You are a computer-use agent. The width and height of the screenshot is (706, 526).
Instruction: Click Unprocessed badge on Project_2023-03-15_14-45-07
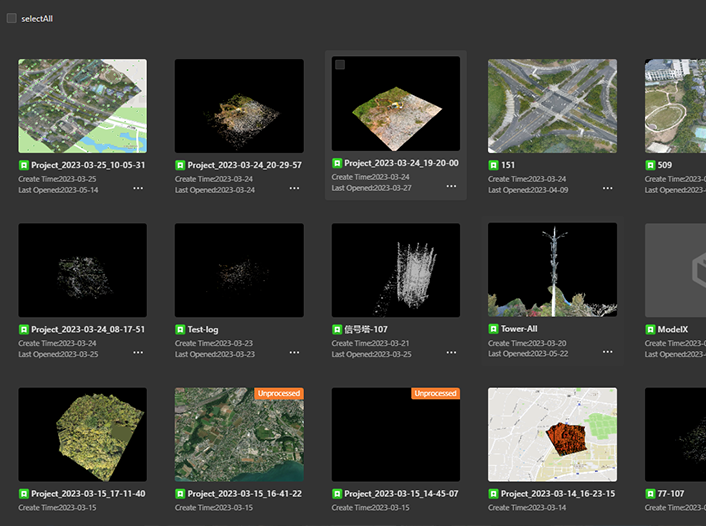pos(435,394)
